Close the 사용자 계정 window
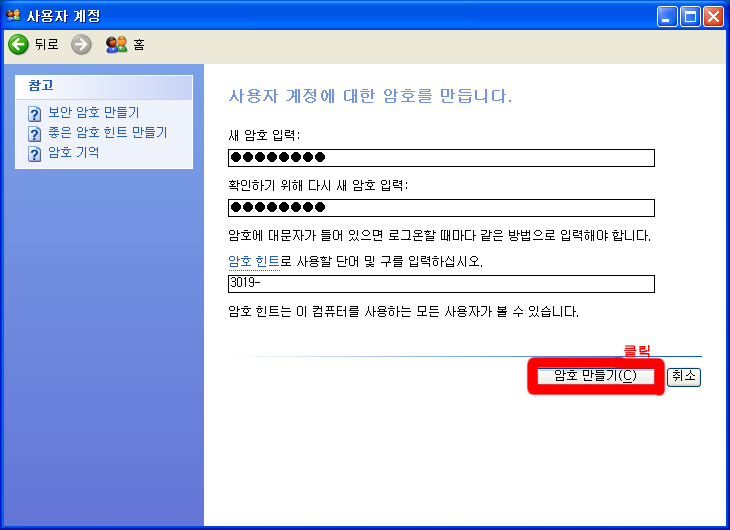The image size is (730, 530). coord(713,15)
